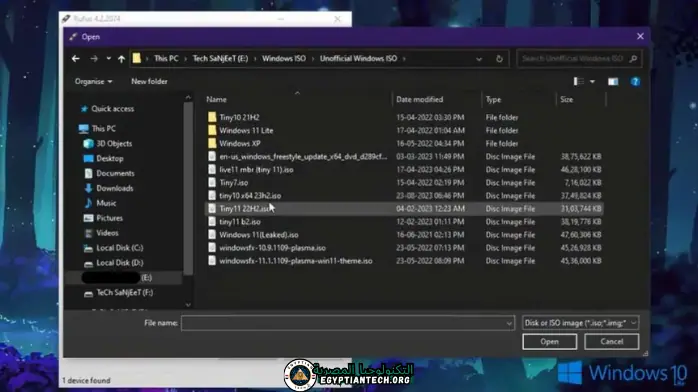The height and width of the screenshot is (392, 698).
Task: Go up one folder level
Action: [121, 59]
